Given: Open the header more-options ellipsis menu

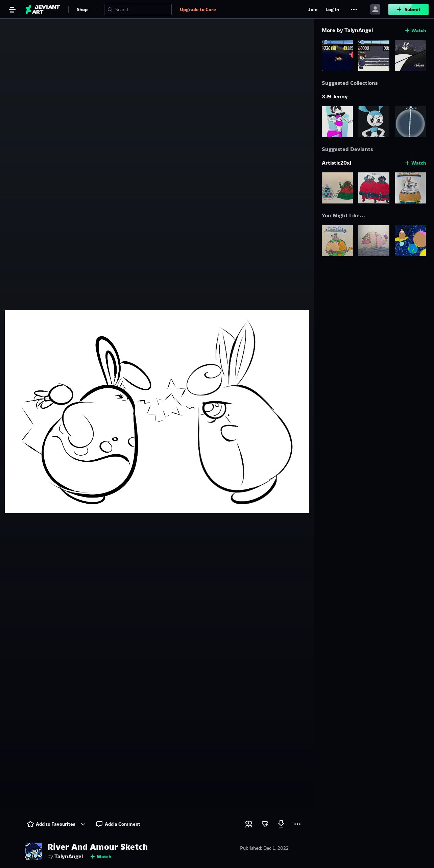Looking at the screenshot, I should pos(354,9).
